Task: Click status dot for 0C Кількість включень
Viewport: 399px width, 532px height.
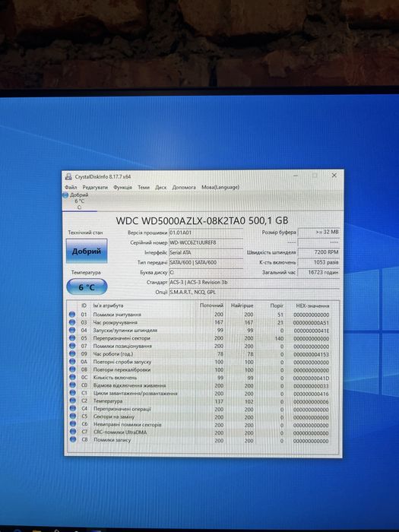Action: click(72, 377)
